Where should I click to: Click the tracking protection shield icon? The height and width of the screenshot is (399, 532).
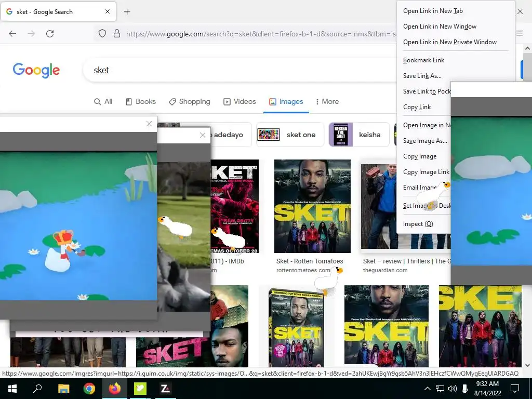(102, 34)
